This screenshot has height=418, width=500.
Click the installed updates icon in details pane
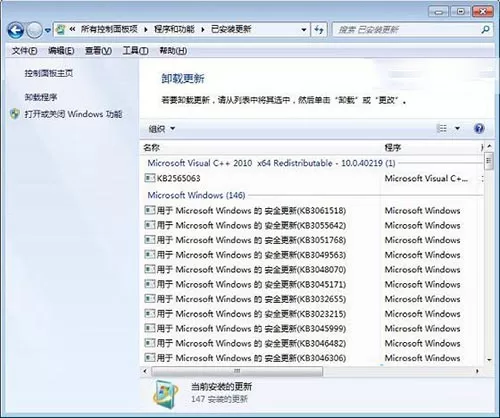pyautogui.click(x=166, y=394)
